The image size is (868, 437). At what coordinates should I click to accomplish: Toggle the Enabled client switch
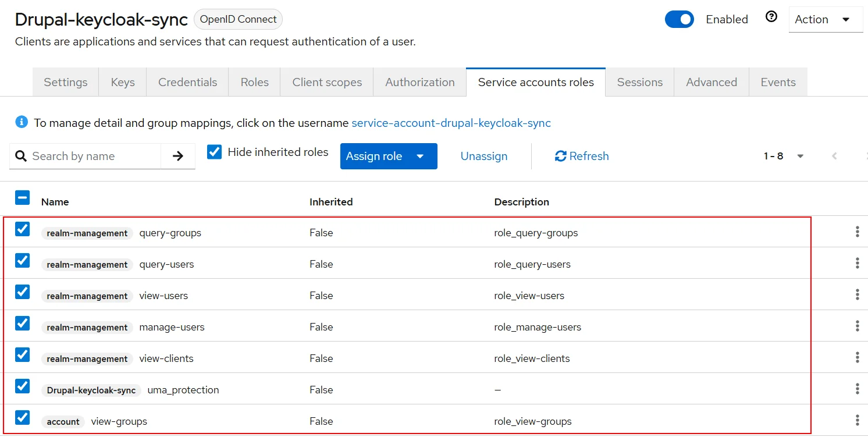click(x=680, y=19)
